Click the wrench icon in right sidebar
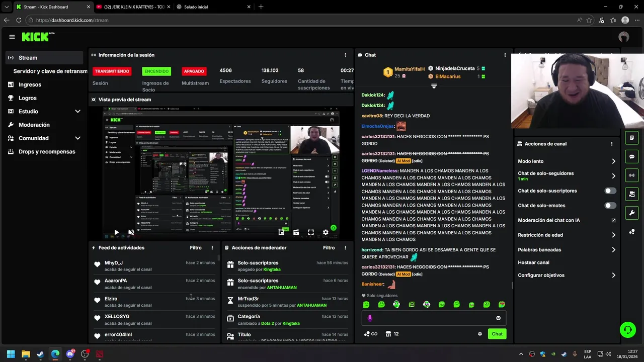 (632, 213)
